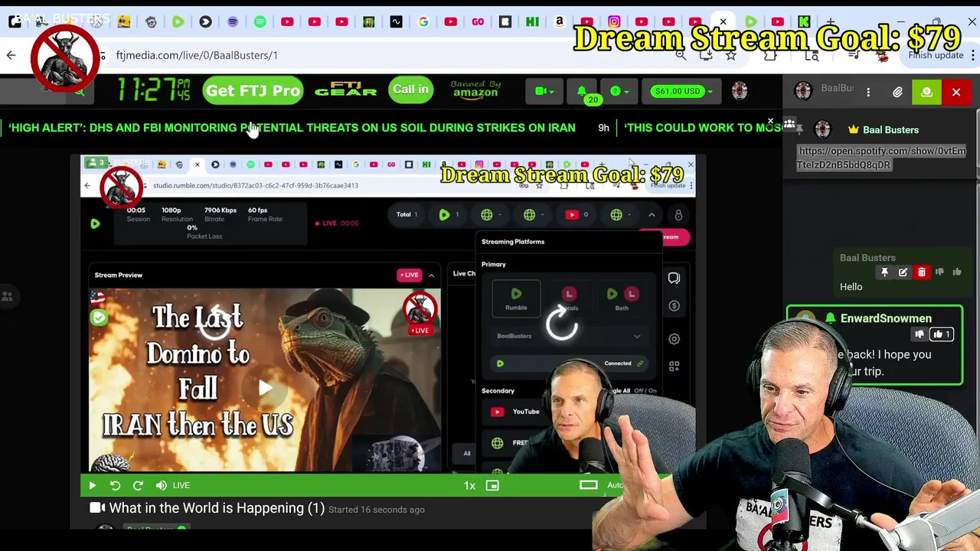The width and height of the screenshot is (980, 551).
Task: Open the Spotify show link in chat
Action: (x=881, y=158)
